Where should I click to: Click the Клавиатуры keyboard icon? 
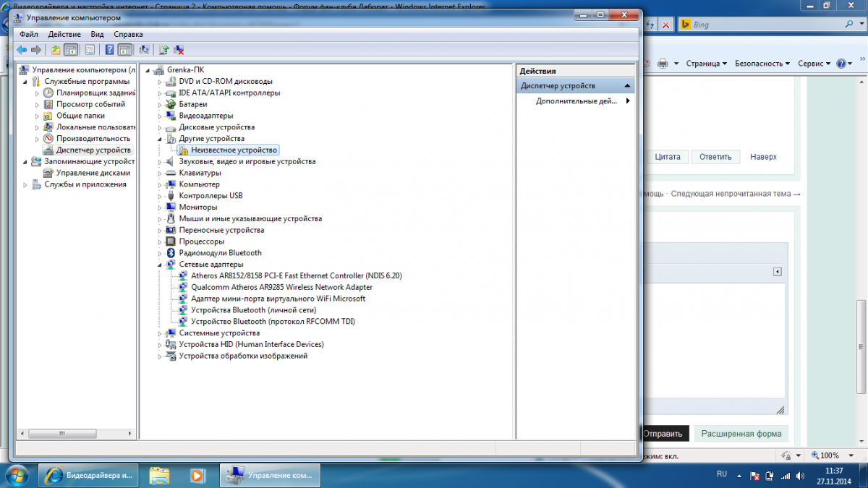click(x=171, y=173)
